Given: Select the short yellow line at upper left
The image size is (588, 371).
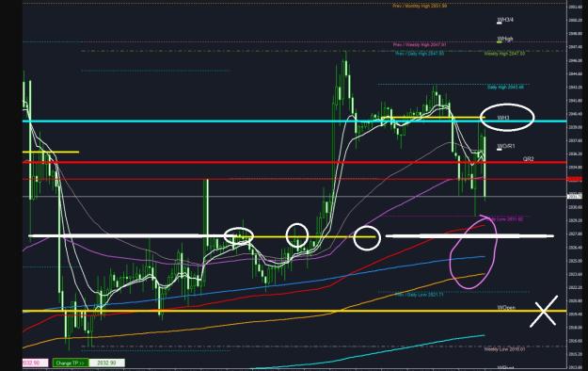Looking at the screenshot, I should (x=51, y=153).
